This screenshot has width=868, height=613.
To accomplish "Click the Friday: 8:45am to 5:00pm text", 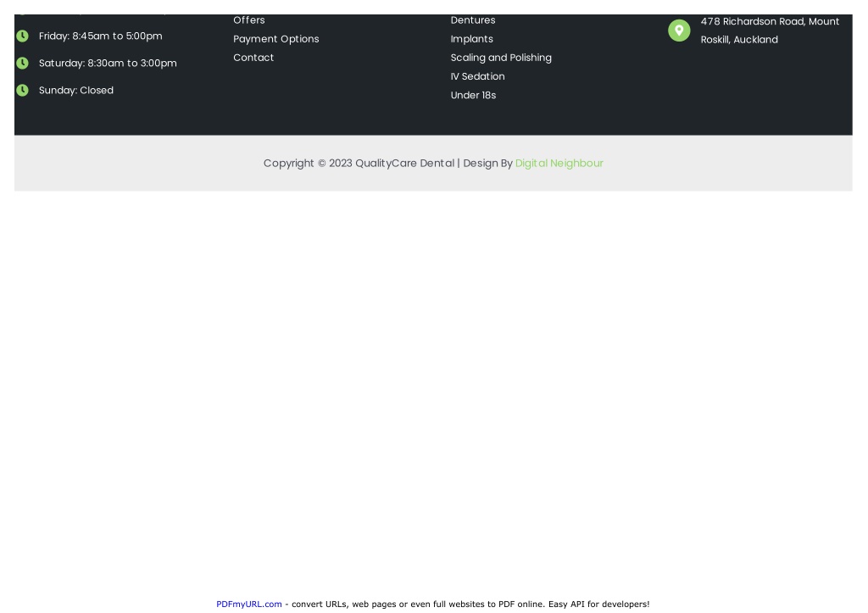I will pos(101,36).
